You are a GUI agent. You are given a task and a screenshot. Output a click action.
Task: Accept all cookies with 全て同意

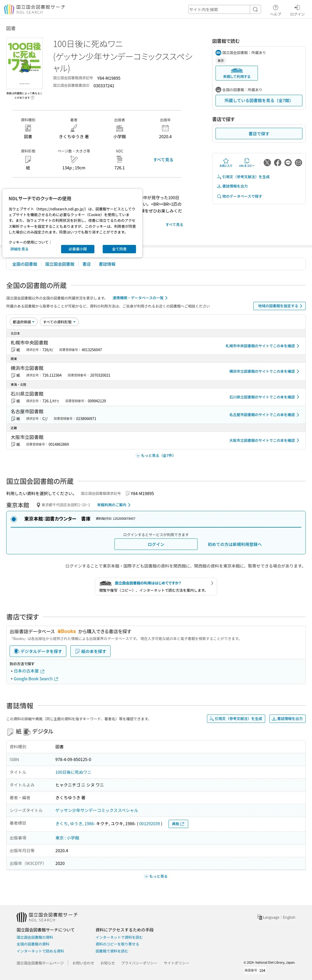pos(119,249)
